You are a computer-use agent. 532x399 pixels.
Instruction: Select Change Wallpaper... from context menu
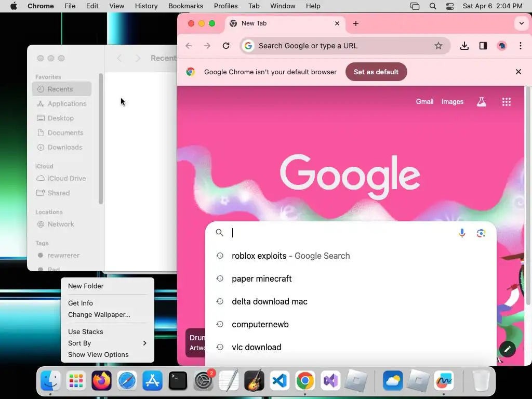(107, 314)
